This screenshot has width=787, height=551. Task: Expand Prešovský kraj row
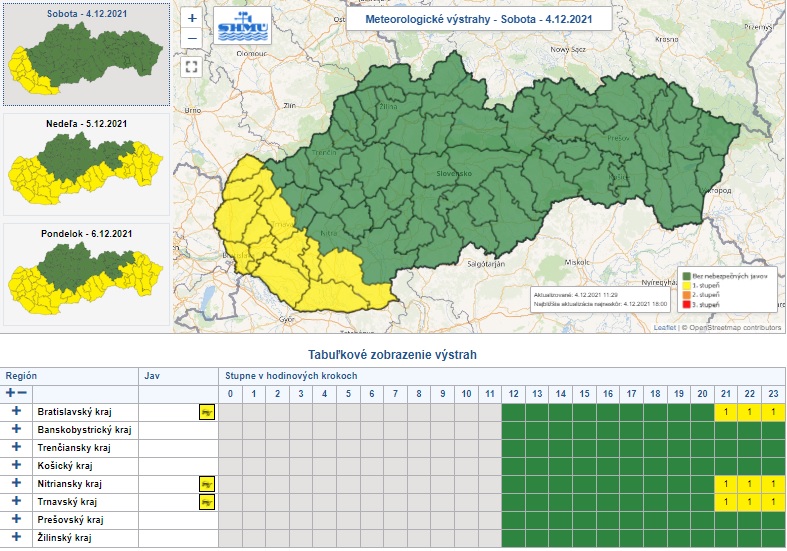(x=17, y=519)
